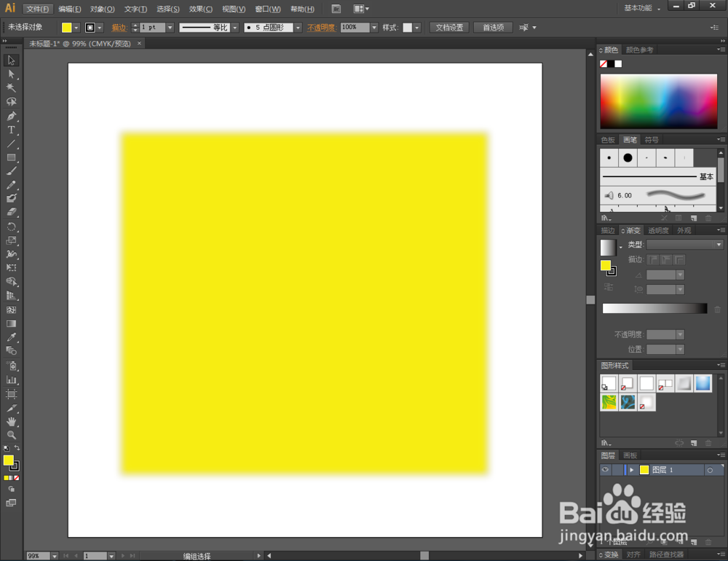The height and width of the screenshot is (561, 728).
Task: Pick the Perspective Grid tool
Action: pyautogui.click(x=11, y=296)
